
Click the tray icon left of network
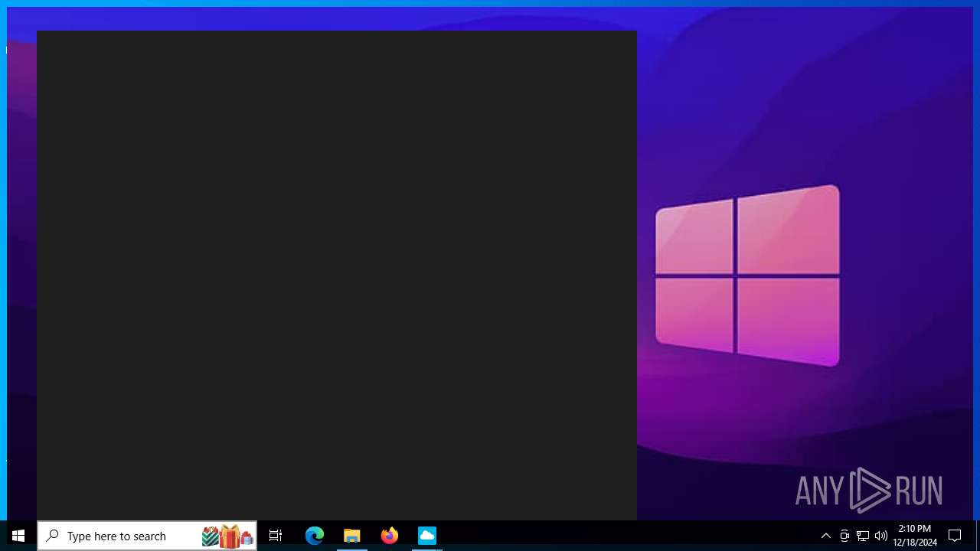(844, 536)
